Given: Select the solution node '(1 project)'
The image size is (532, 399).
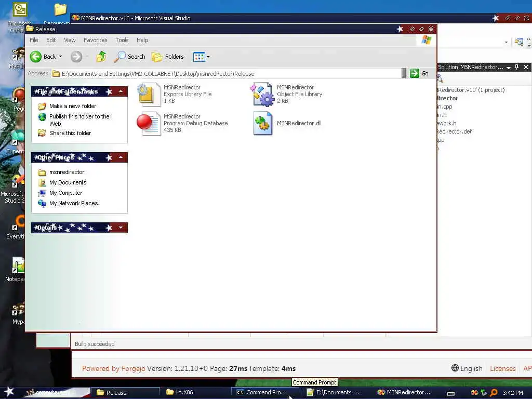Looking at the screenshot, I should [471, 90].
